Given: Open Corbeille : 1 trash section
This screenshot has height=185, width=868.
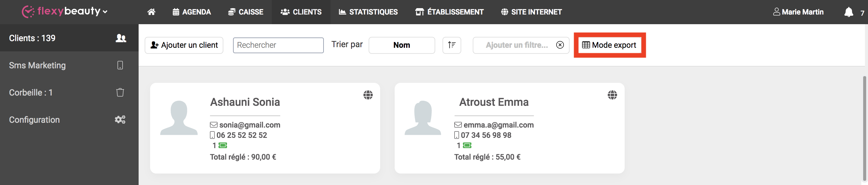Looking at the screenshot, I should pos(69,92).
